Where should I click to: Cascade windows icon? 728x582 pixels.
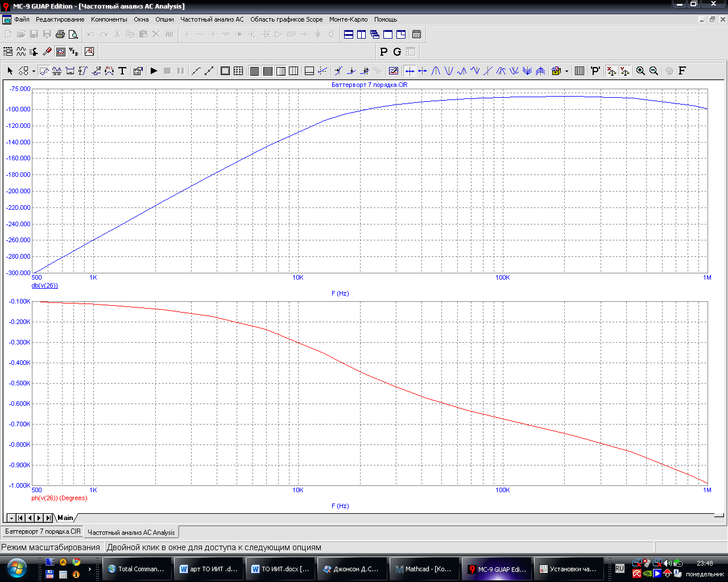(375, 34)
